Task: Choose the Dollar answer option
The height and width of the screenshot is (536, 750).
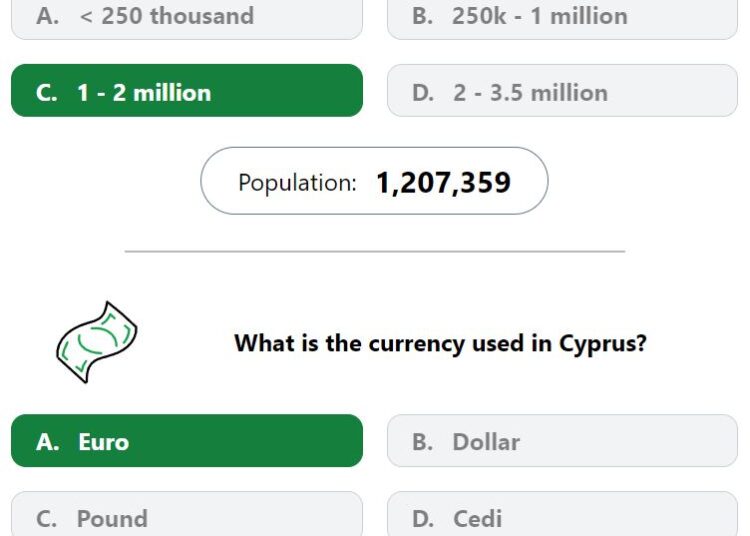Action: 562,441
